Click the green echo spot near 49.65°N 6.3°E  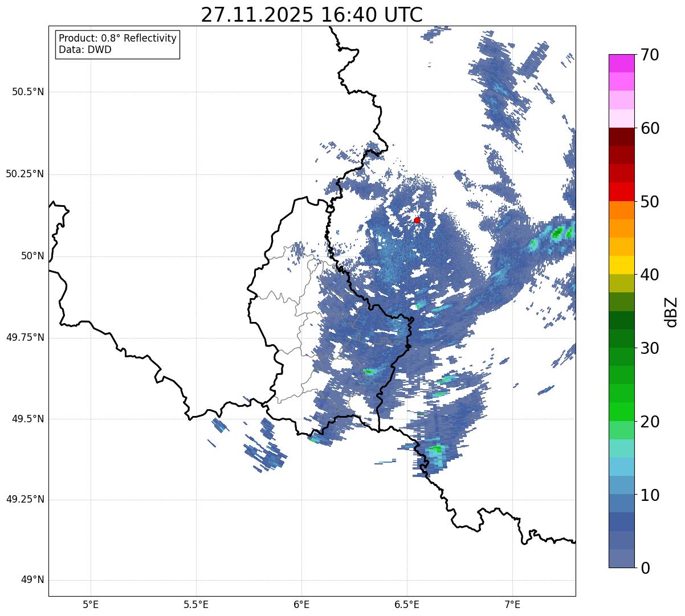pyautogui.click(x=369, y=372)
